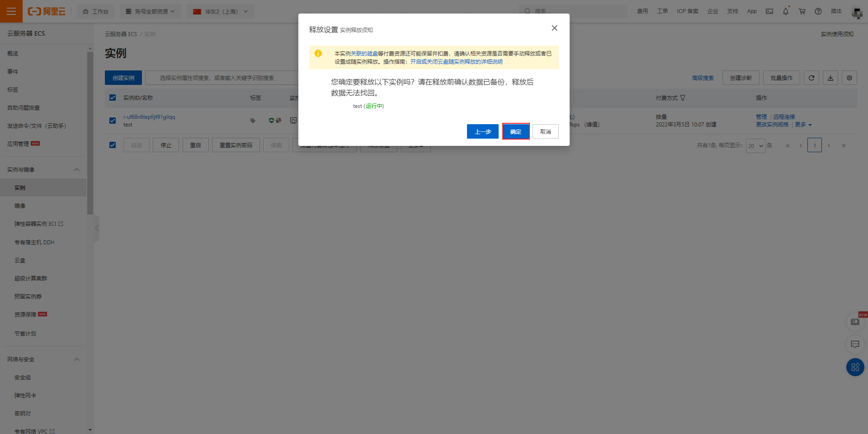Open the 账号全部资源 dropdown
Viewport: 868px width, 434px height.
151,11
